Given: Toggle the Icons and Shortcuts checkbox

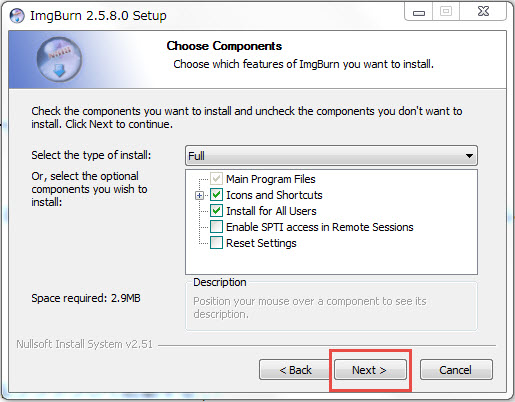Looking at the screenshot, I should pos(216,195).
